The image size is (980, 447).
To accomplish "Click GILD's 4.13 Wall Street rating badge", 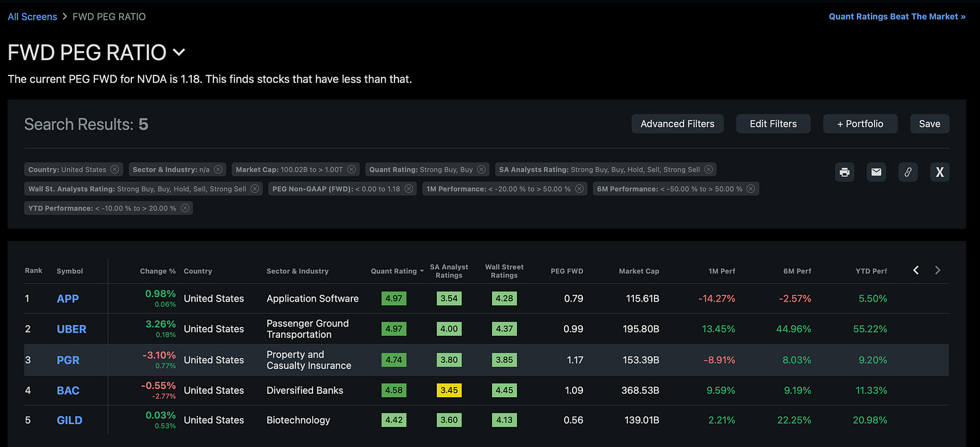I will tap(504, 420).
